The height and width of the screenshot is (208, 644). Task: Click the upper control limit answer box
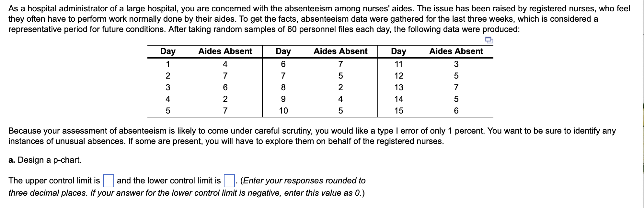click(x=108, y=181)
